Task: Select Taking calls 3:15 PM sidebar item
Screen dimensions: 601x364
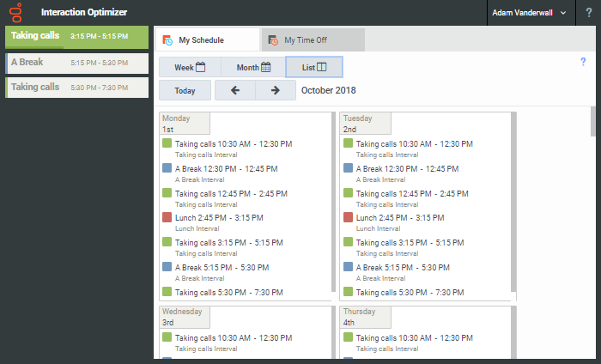Action: 77,37
